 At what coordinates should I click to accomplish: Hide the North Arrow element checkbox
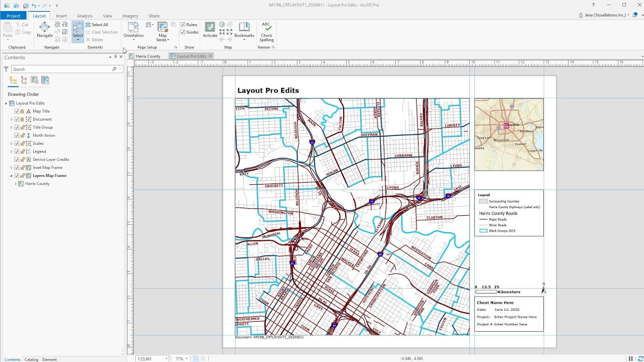point(17,135)
